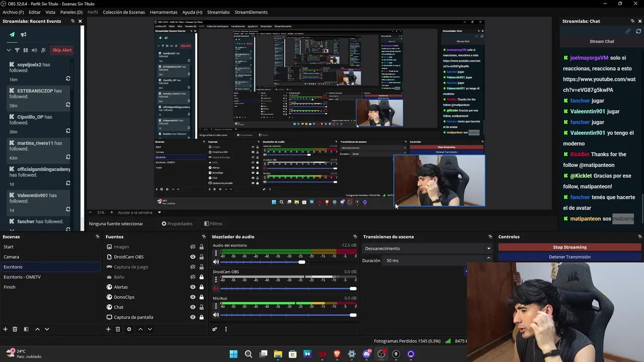The height and width of the screenshot is (362, 644).
Task: Increase the Duración value with the up arrow
Action: point(488,258)
